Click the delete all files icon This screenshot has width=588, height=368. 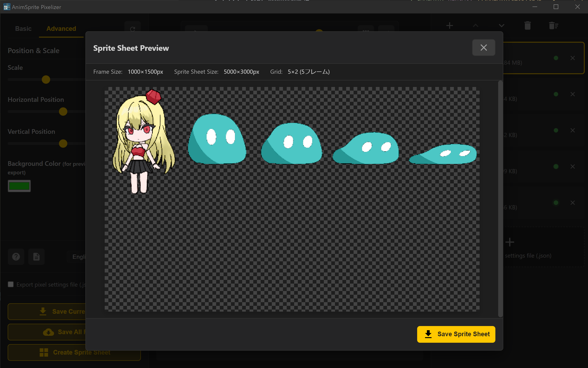coord(553,26)
